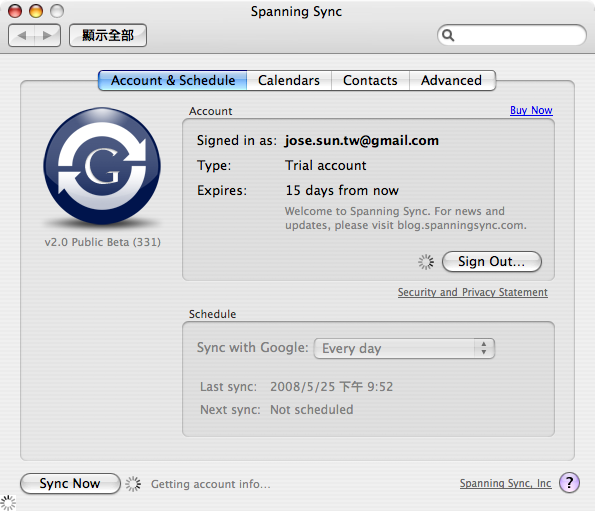This screenshot has width=595, height=511.
Task: Click the Last sync date 2008/5/25 value
Action: (331, 387)
